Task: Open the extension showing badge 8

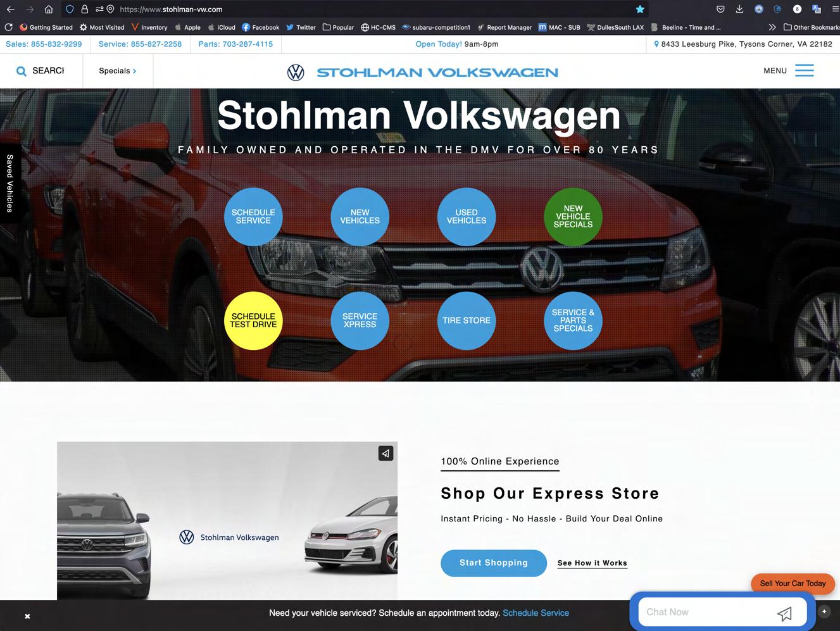Action: pos(797,9)
